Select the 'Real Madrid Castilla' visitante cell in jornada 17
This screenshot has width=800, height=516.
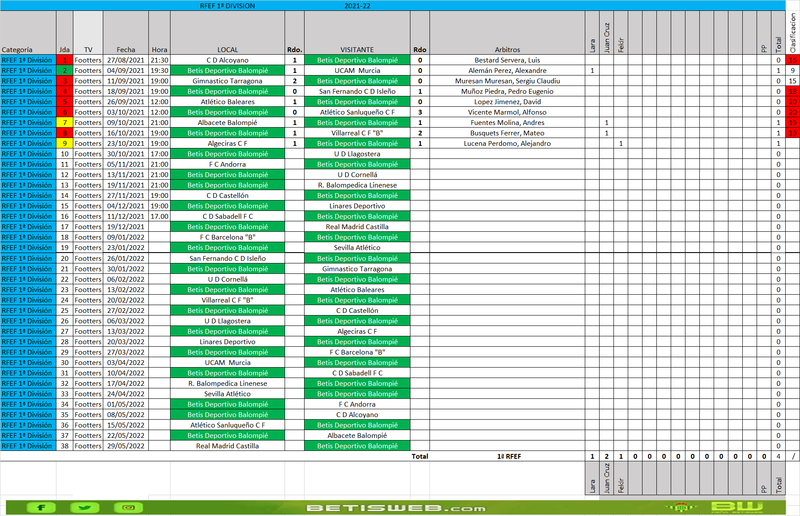[357, 227]
